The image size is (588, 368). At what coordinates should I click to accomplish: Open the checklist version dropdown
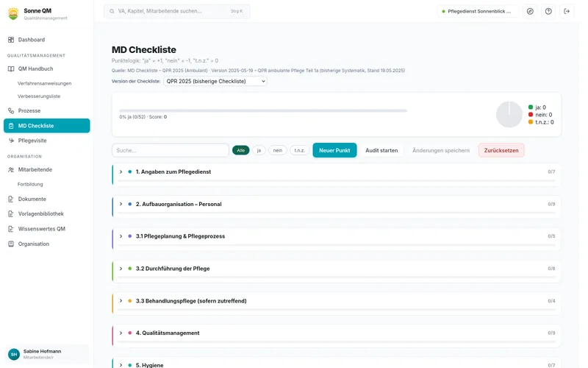pos(215,81)
